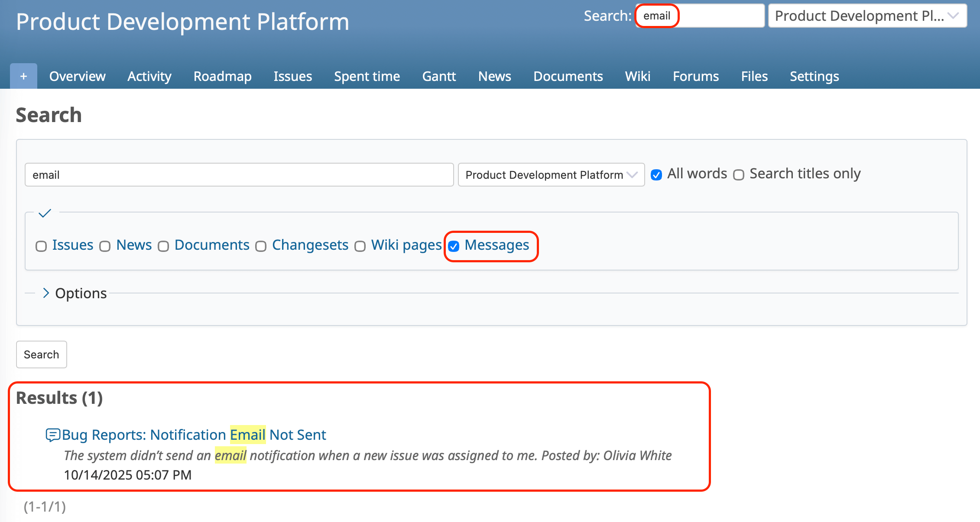Go to the Gantt tab

tap(439, 76)
